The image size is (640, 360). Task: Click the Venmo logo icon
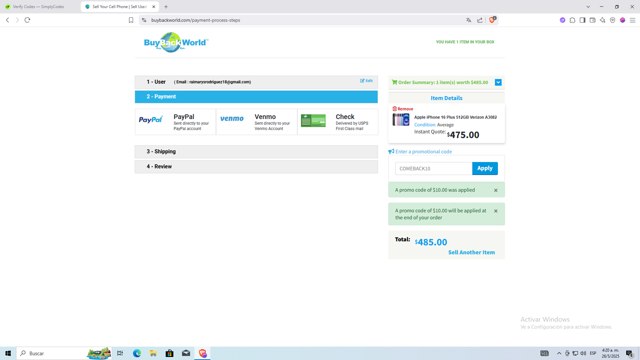point(232,118)
